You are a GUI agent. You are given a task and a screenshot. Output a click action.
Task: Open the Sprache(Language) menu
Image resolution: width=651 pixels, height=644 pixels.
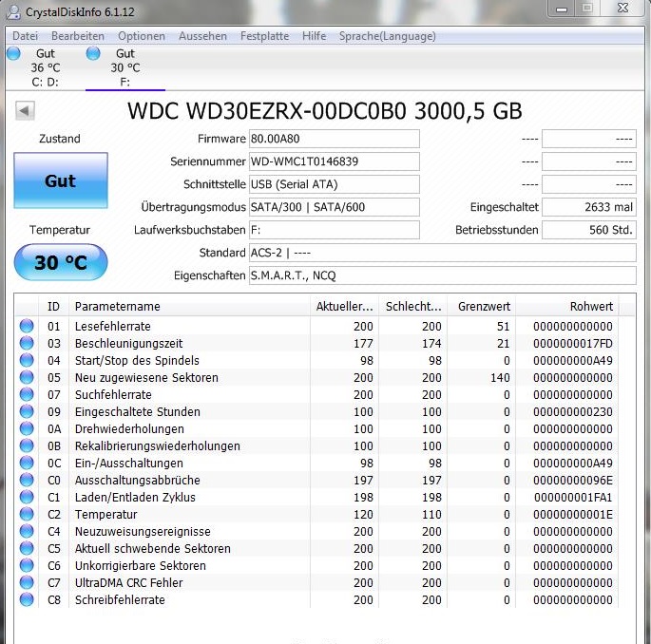pos(388,36)
